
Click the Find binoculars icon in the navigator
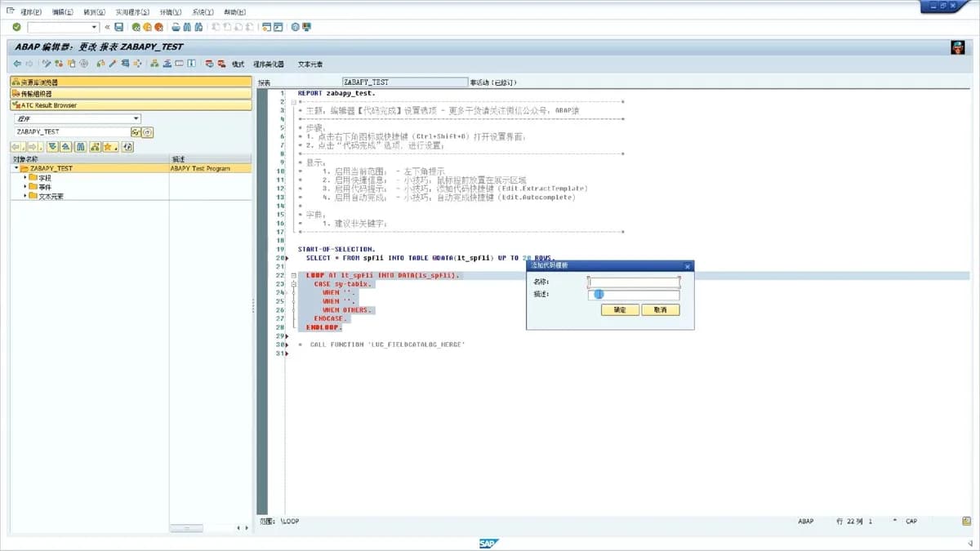(80, 147)
